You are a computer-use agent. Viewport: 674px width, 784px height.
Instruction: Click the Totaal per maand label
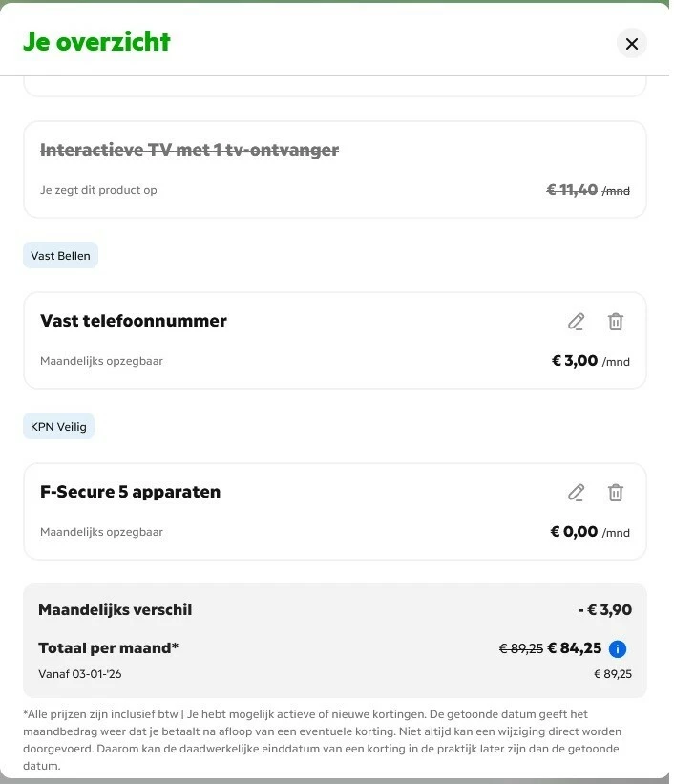click(x=108, y=648)
